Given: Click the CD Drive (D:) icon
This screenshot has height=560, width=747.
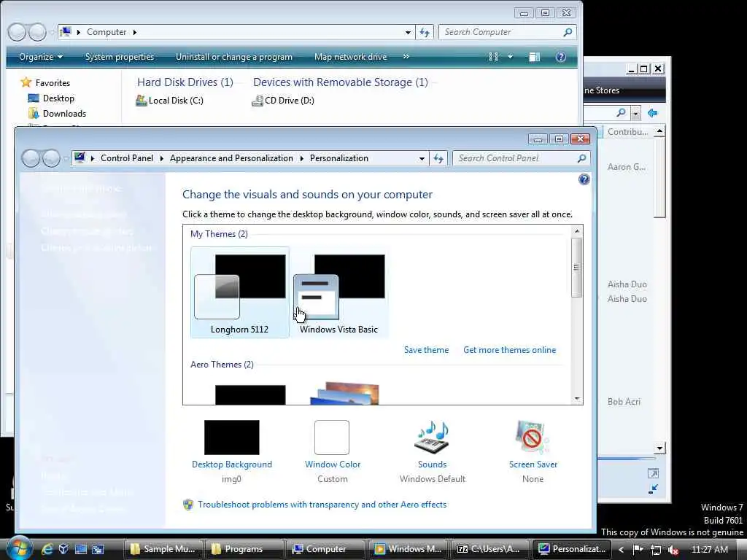Looking at the screenshot, I should (258, 101).
